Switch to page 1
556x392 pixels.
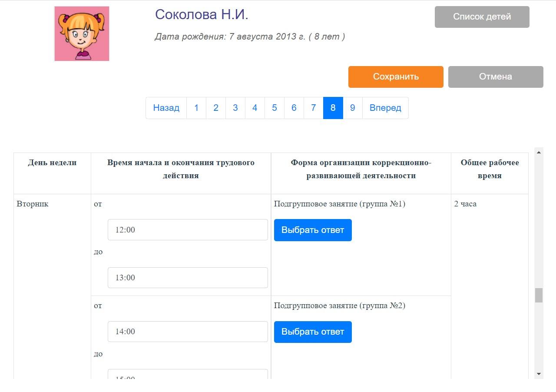196,108
